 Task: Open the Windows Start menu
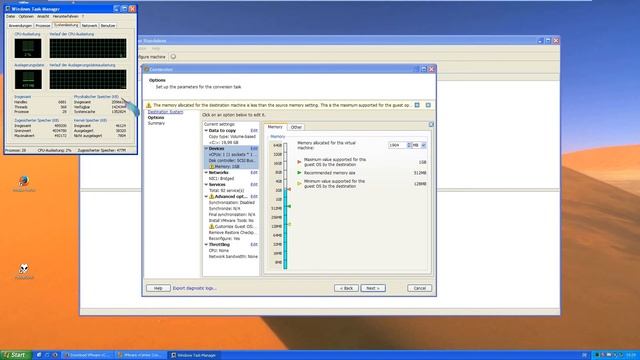pyautogui.click(x=16, y=355)
